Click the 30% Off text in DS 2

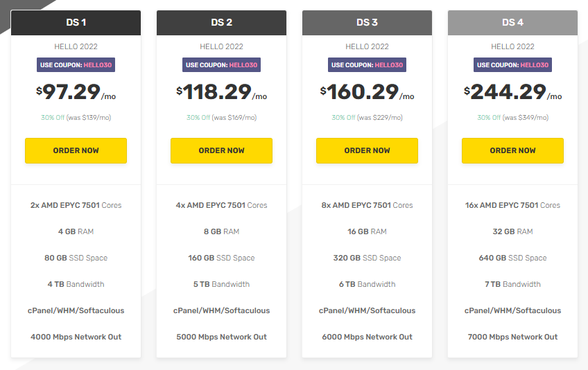[198, 118]
